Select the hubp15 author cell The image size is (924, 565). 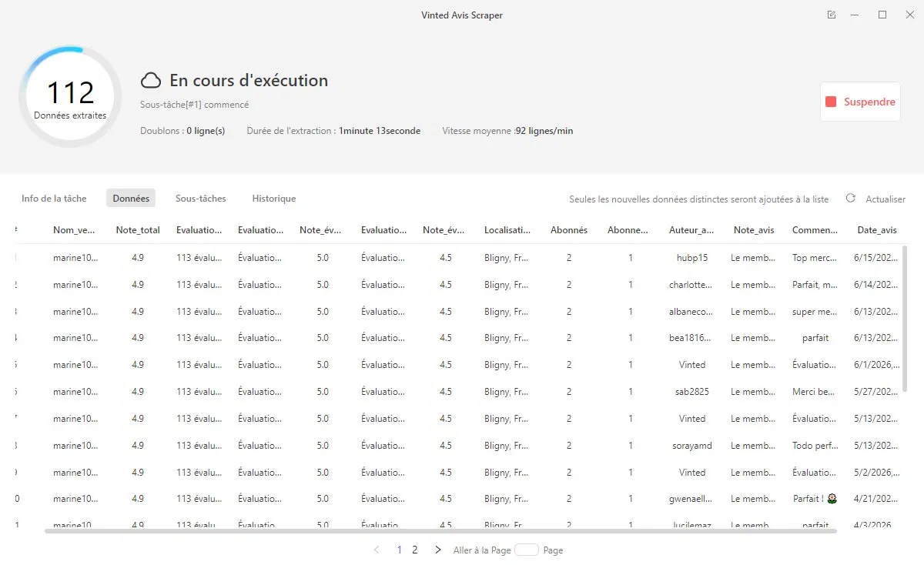(x=692, y=258)
